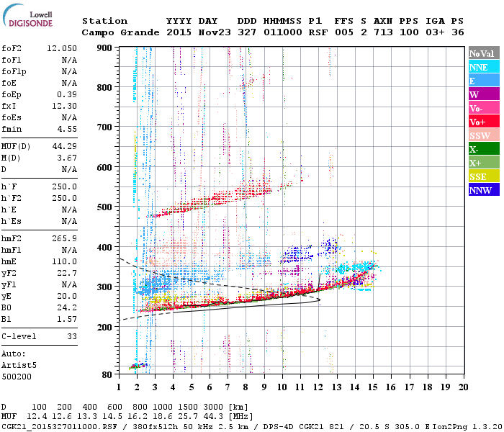
Task: Click the 12 MHz frequency axis label
Action: [x=318, y=387]
